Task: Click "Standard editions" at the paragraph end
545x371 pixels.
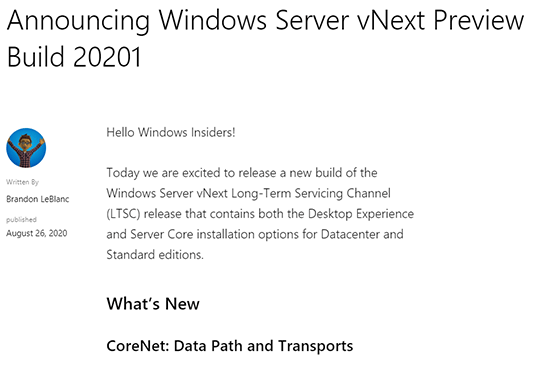Action: [155, 255]
